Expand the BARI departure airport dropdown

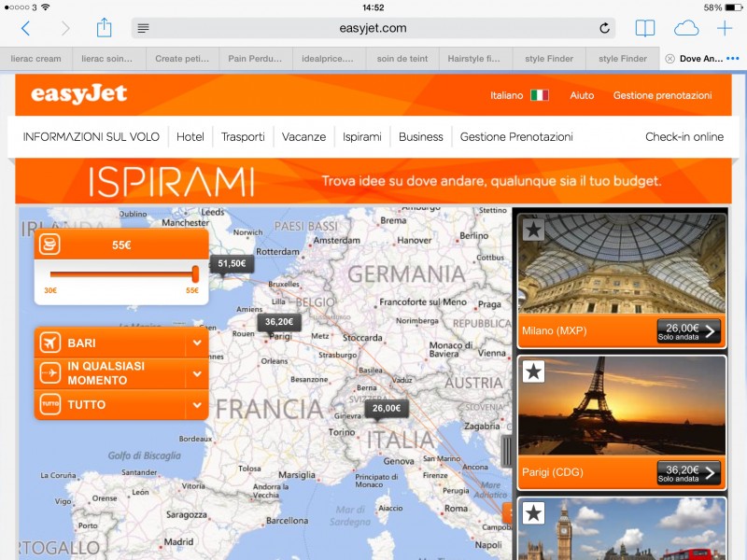click(x=196, y=343)
